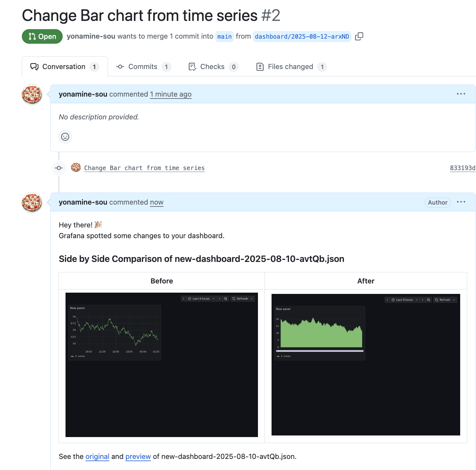Open commit hash 833193d
Screen dimensions: 476x470
coord(463,168)
